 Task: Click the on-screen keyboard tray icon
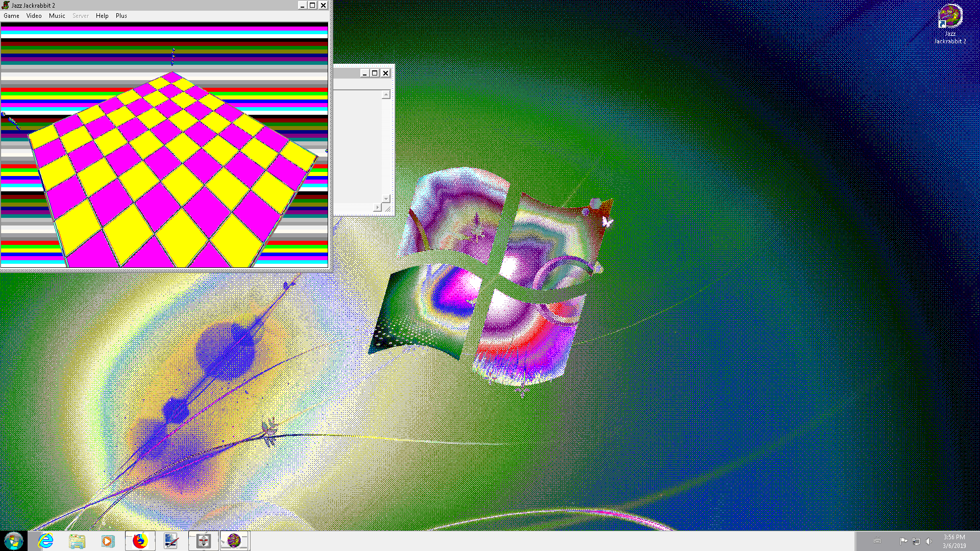877,541
